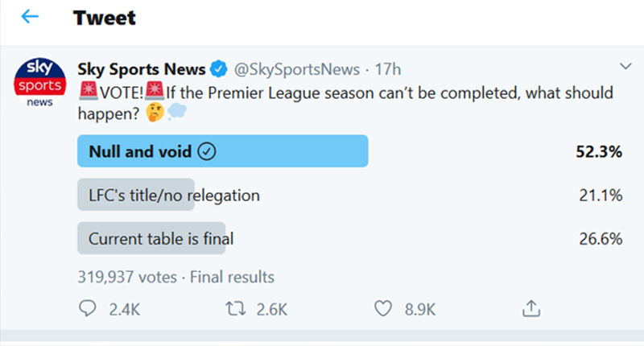Click the thinking face emoji in tweet
The width and height of the screenshot is (644, 346).
pyautogui.click(x=155, y=113)
